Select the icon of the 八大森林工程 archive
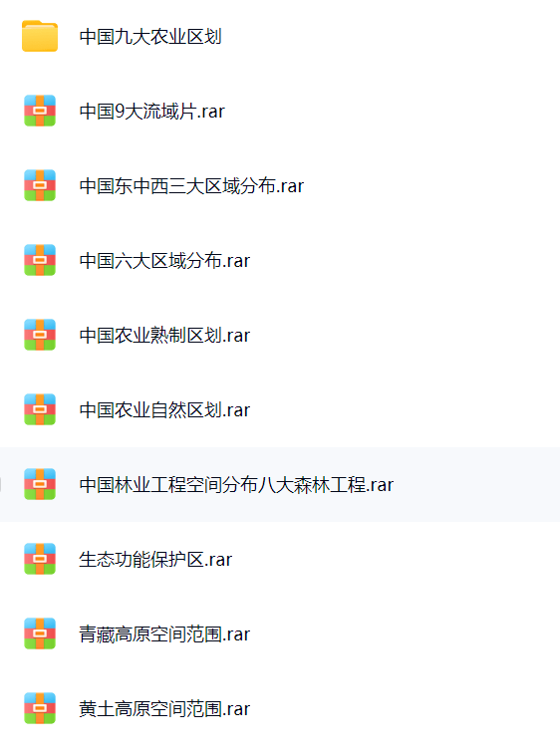The image size is (560, 756). (x=40, y=484)
